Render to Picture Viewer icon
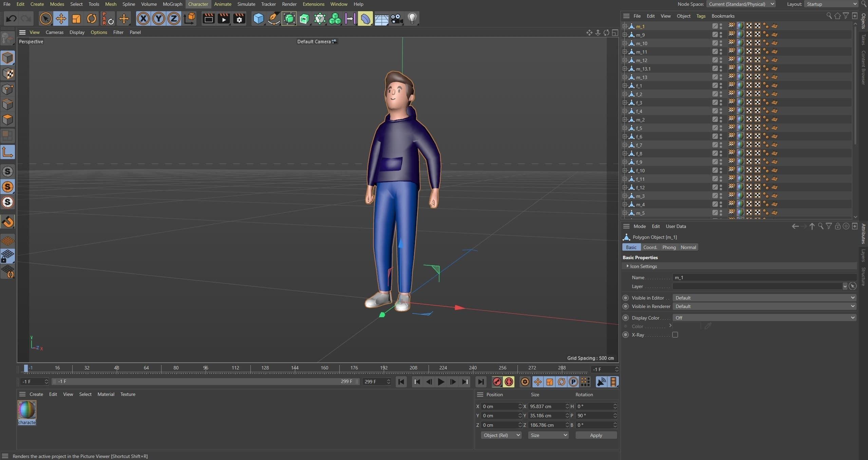The height and width of the screenshot is (460, 868). [224, 19]
